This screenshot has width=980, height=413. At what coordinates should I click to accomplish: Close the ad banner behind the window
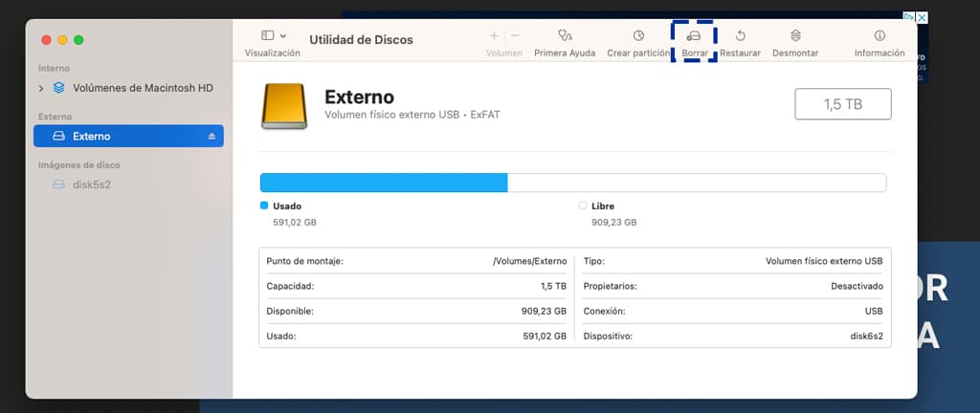pos(922,17)
